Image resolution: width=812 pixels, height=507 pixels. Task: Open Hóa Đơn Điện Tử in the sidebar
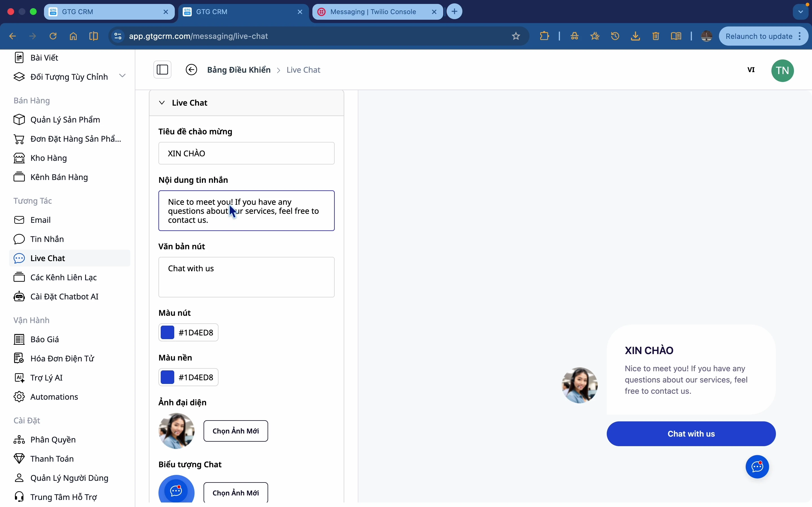click(62, 359)
